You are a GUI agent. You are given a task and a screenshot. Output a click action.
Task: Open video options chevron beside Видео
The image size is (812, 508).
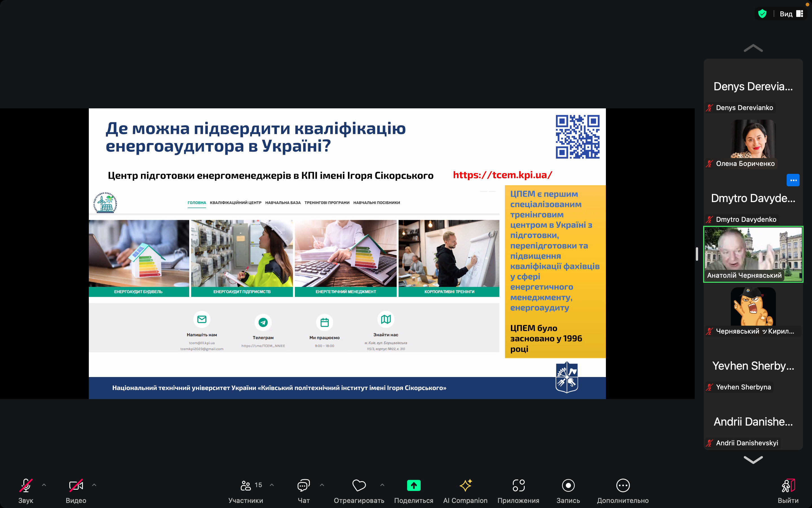point(94,485)
